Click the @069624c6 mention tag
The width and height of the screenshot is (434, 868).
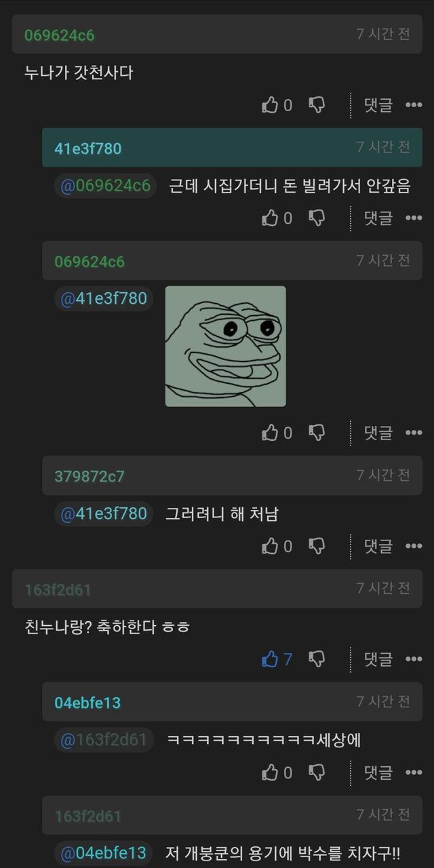(105, 186)
